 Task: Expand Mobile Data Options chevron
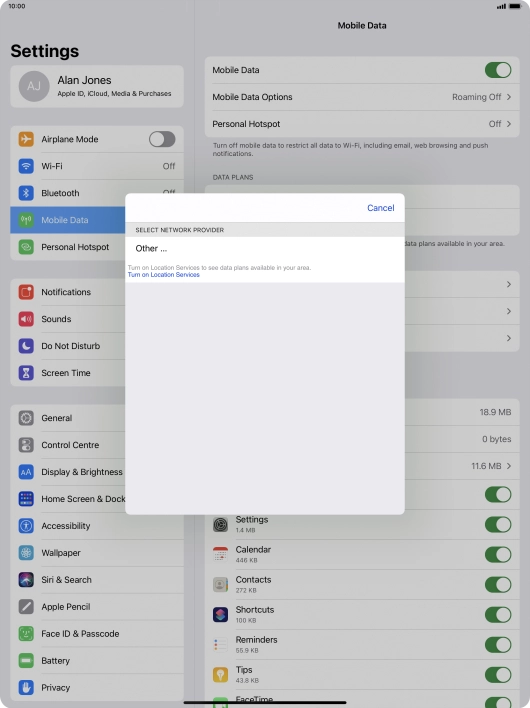509,97
